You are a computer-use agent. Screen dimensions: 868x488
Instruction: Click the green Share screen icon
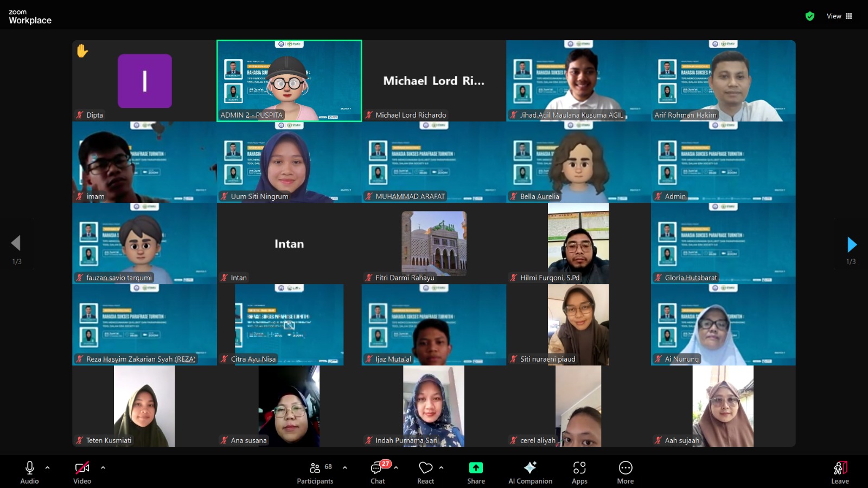click(x=476, y=468)
